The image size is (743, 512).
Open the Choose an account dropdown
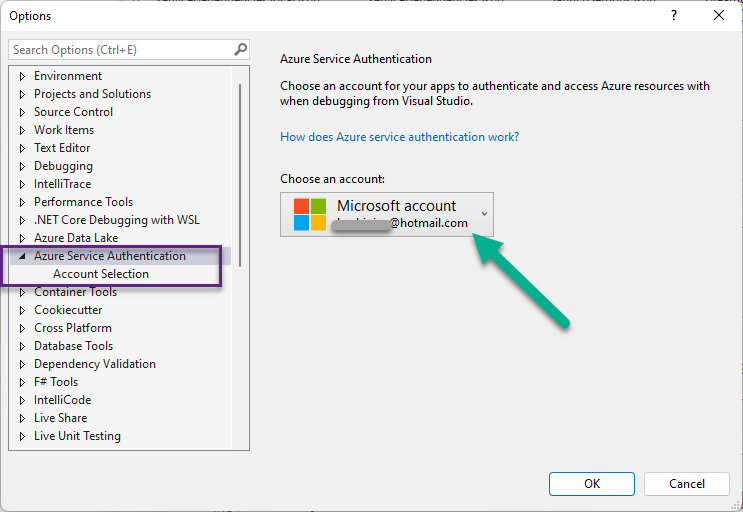(387, 214)
